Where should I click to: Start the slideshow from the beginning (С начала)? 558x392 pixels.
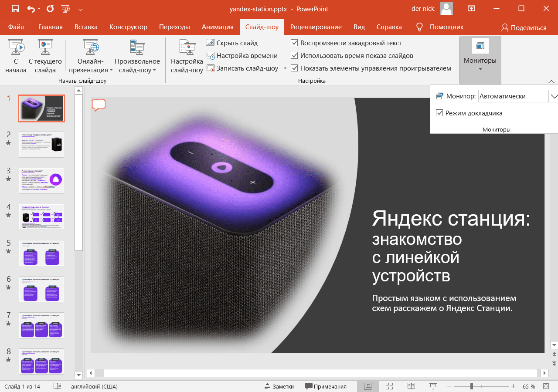click(16, 57)
